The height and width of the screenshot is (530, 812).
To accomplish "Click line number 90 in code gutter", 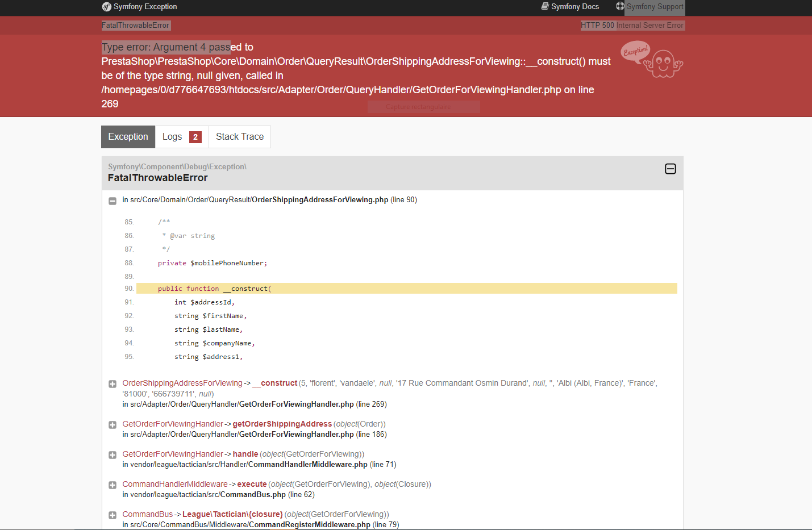I will [x=129, y=289].
